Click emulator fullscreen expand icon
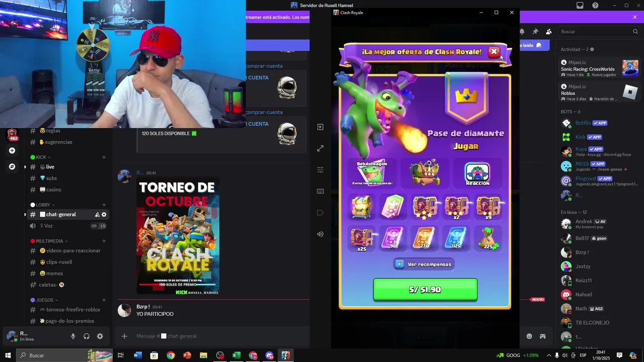This screenshot has height=362, width=644. coord(320,148)
